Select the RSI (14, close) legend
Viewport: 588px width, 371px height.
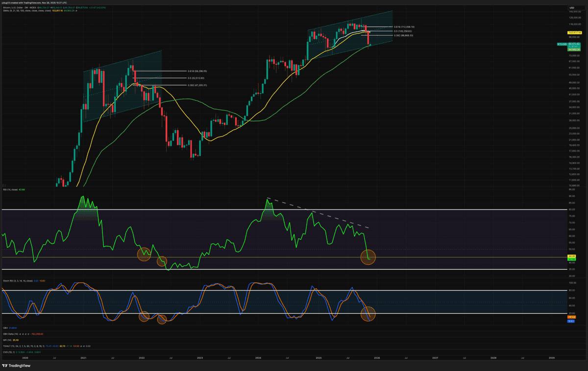tap(13, 189)
